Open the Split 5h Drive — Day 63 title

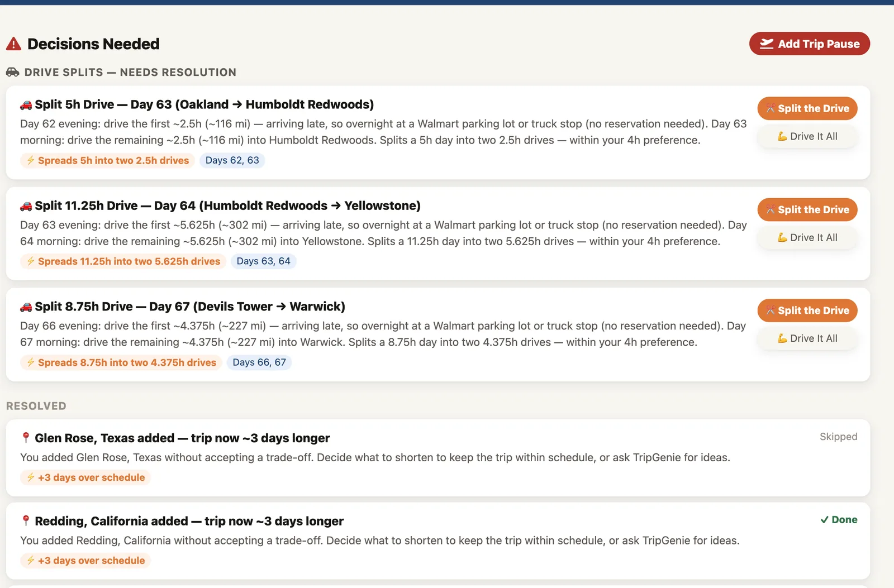point(204,104)
